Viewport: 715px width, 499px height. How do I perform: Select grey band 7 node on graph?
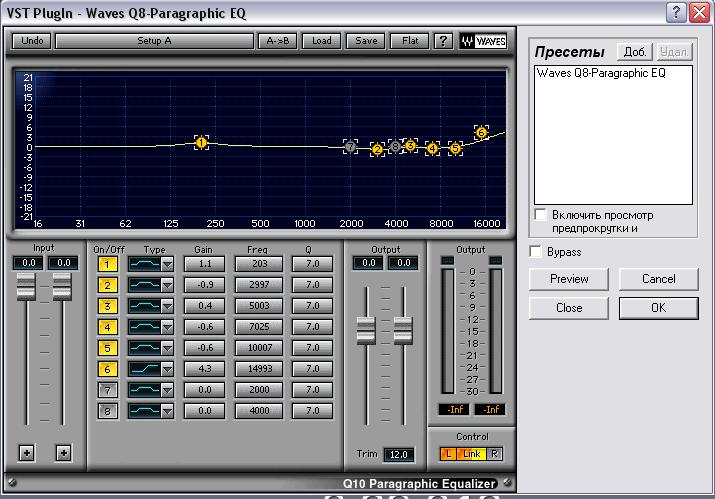pyautogui.click(x=350, y=146)
